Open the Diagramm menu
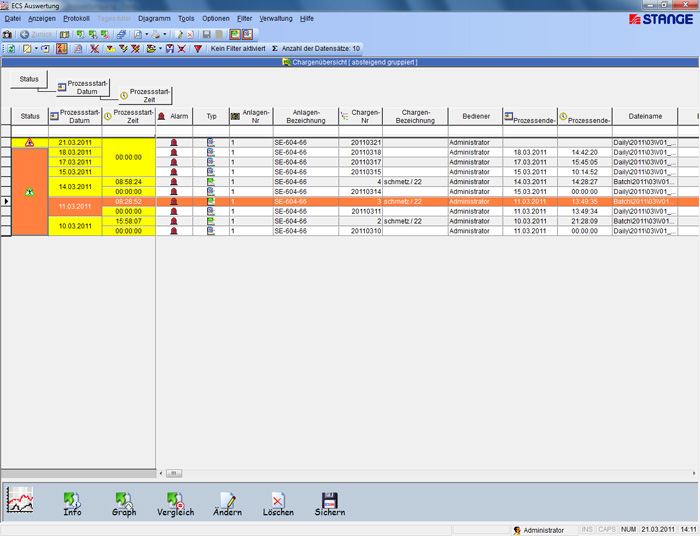700x536 pixels. click(154, 18)
